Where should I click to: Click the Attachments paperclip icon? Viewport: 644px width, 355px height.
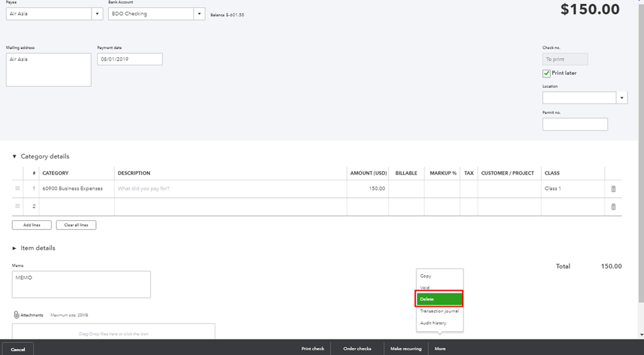tap(16, 315)
